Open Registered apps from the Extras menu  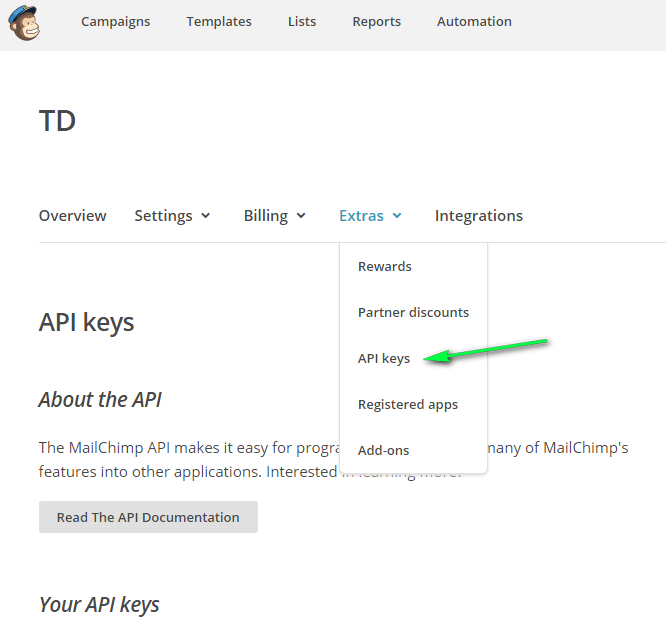tap(408, 405)
